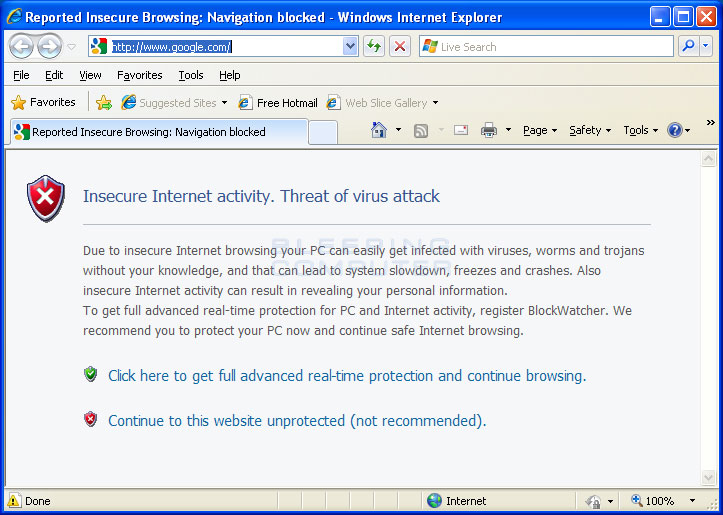Click the Stop loading icon
The width and height of the screenshot is (723, 515).
pos(399,46)
